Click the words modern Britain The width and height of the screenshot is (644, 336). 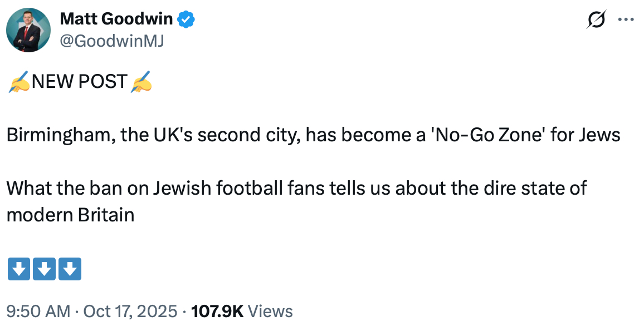(70, 215)
